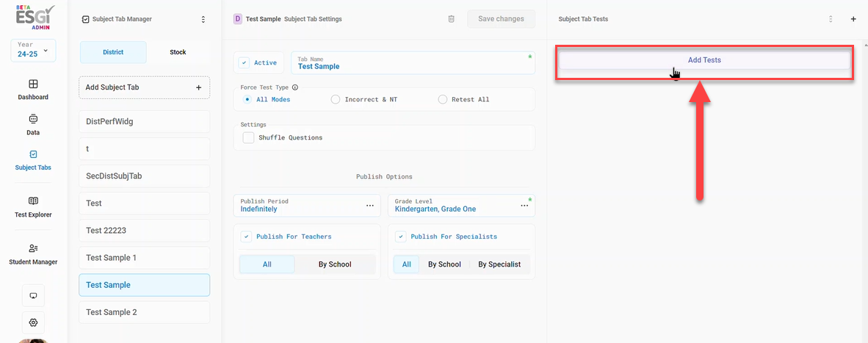
Task: Click the Add Tests button
Action: tap(704, 59)
